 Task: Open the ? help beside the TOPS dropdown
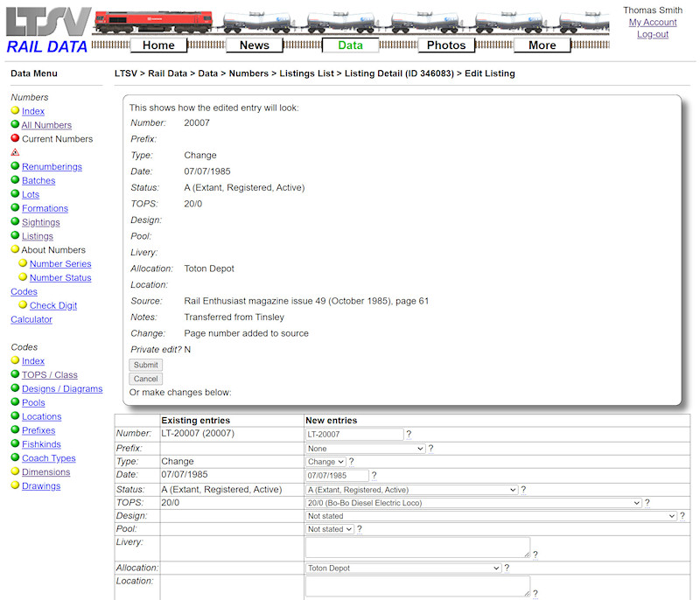pos(646,503)
